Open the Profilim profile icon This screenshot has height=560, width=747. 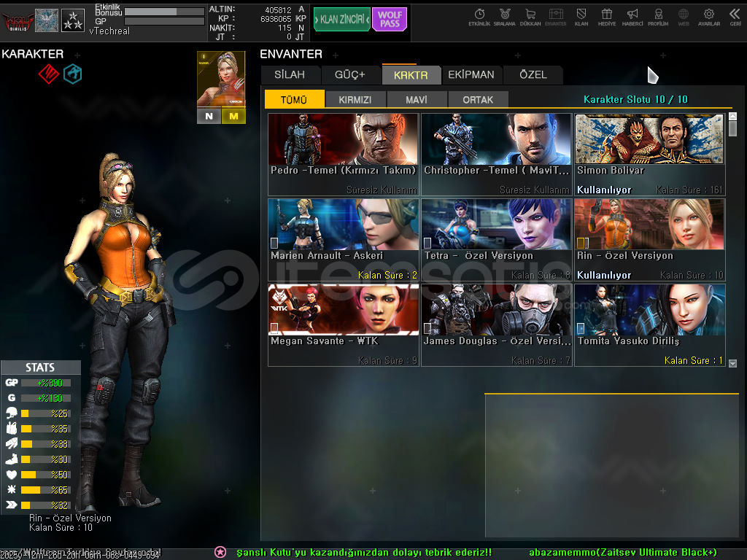658,17
